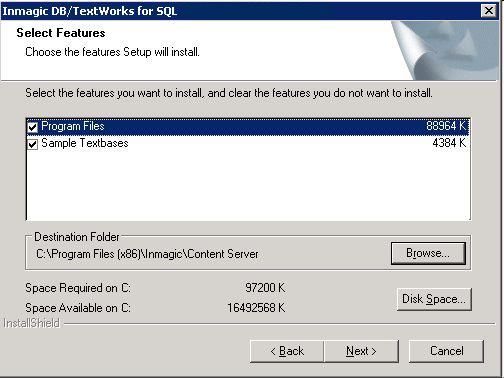Screen dimensions: 504x378
Task: Close the installer window with X
Action: [489, 11]
